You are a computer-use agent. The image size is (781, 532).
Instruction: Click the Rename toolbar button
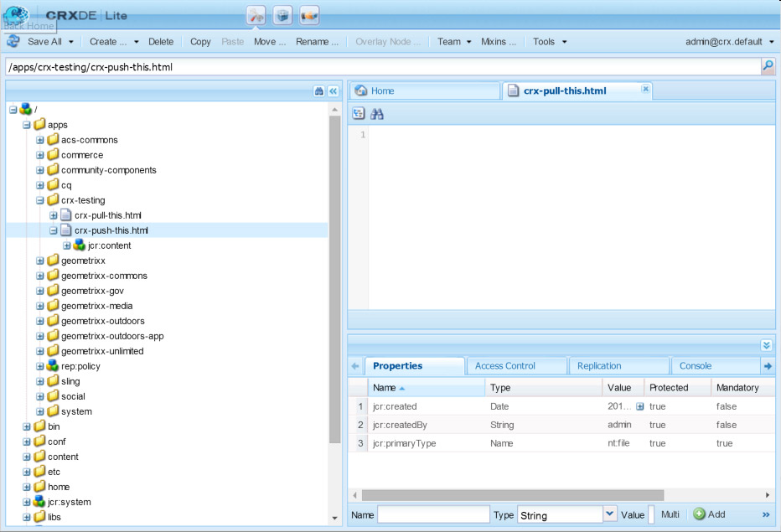point(317,42)
